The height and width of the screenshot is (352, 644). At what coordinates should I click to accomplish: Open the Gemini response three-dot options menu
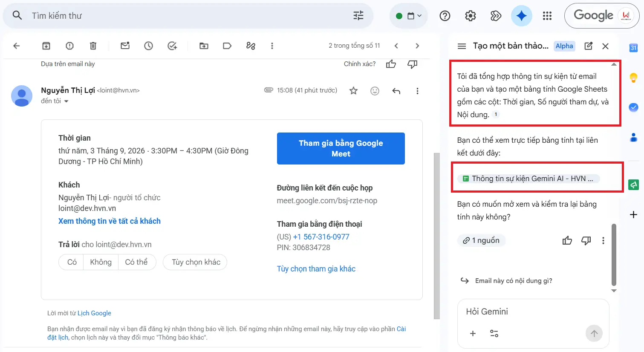point(603,241)
